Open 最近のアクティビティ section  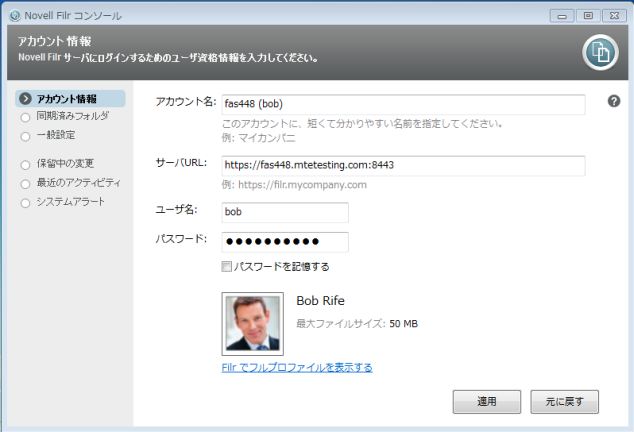[x=70, y=183]
